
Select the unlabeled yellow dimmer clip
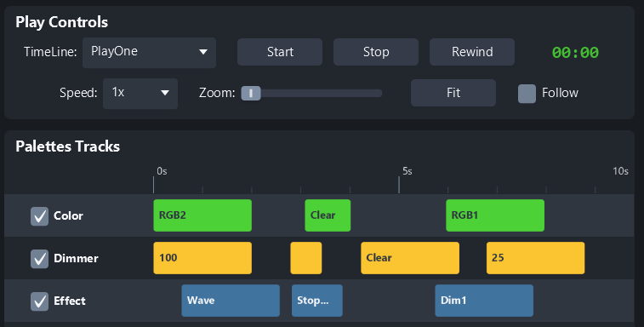[306, 258]
